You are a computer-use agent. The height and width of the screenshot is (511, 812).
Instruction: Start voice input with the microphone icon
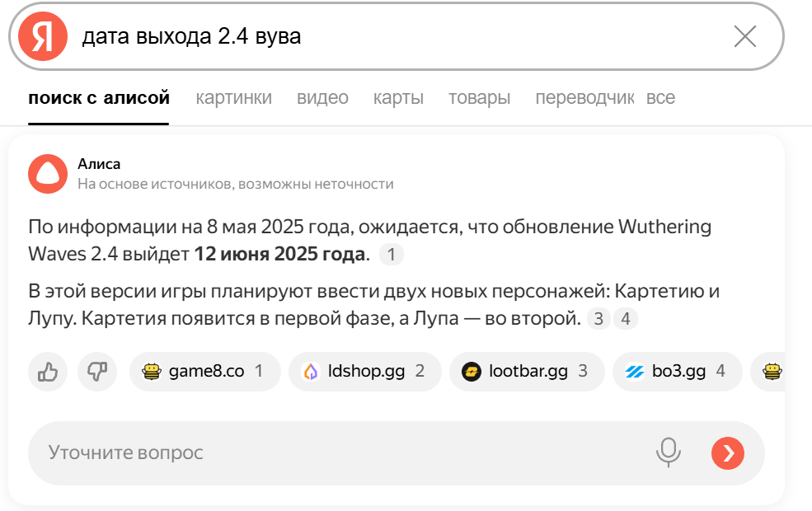[668, 452]
